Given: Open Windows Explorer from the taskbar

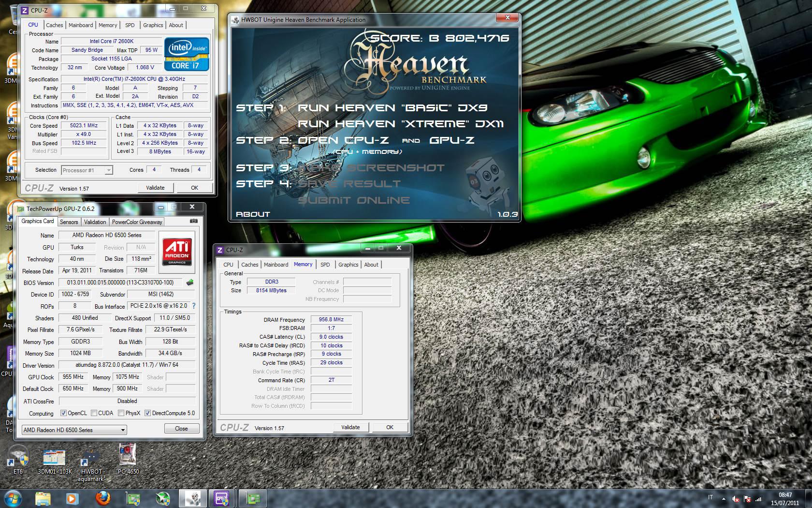Looking at the screenshot, I should pyautogui.click(x=43, y=498).
